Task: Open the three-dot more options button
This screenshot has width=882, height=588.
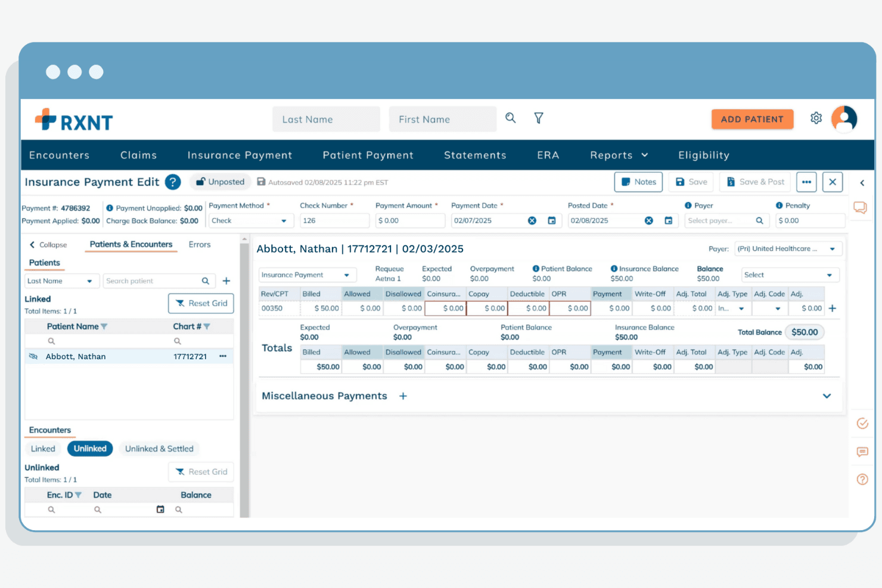Action: pyautogui.click(x=806, y=182)
